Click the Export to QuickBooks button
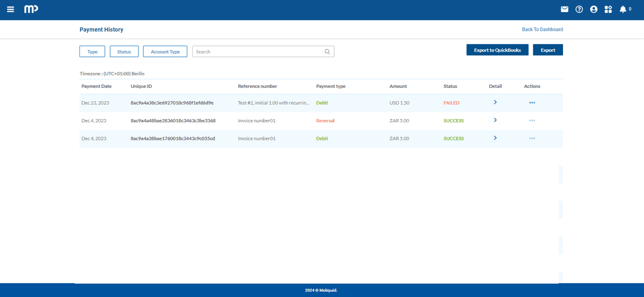The image size is (644, 297). pos(497,50)
